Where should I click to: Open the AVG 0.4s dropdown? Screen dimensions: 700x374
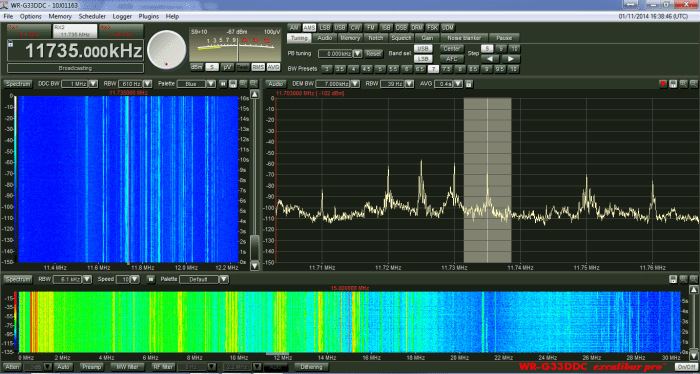pyautogui.click(x=458, y=84)
